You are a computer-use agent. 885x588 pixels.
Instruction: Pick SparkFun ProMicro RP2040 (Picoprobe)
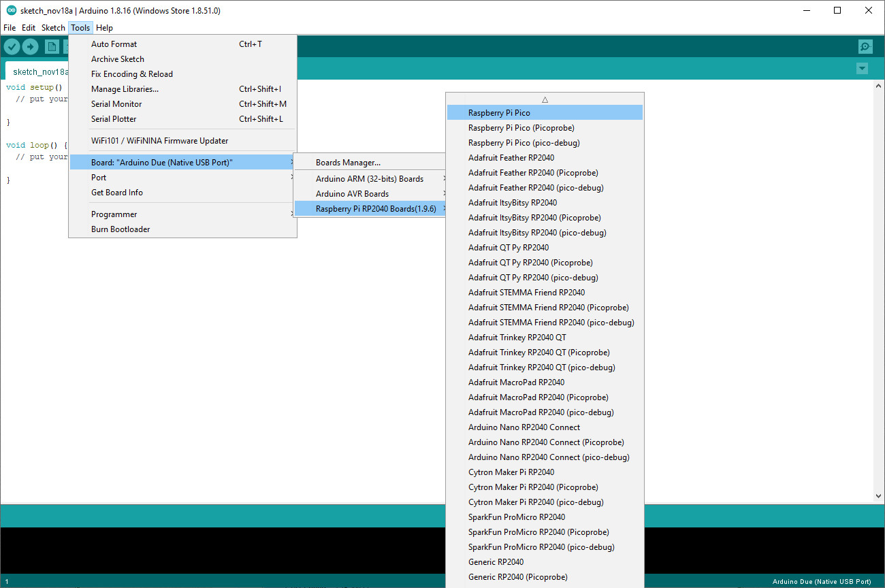click(545, 532)
